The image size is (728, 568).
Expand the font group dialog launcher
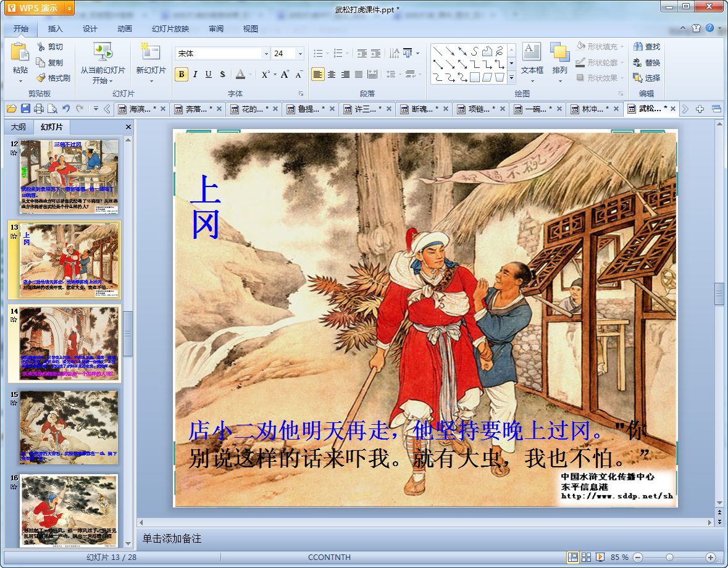coord(301,93)
